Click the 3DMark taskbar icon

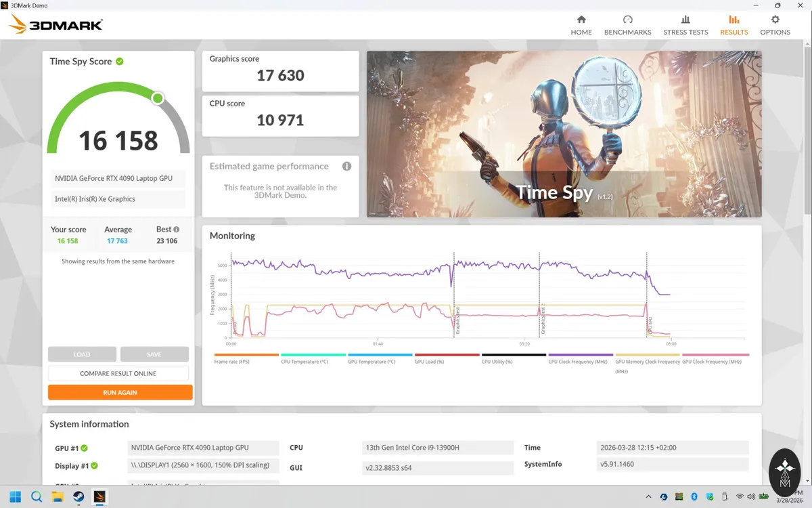click(x=99, y=496)
